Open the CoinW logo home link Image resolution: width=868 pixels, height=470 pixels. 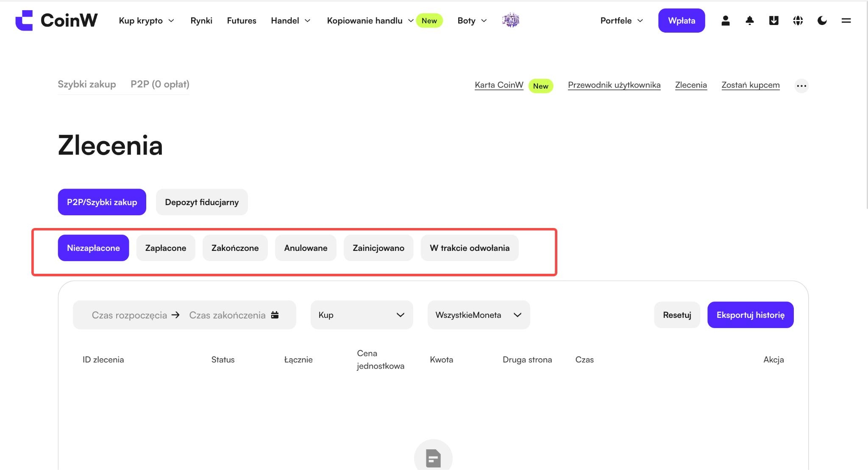click(56, 20)
